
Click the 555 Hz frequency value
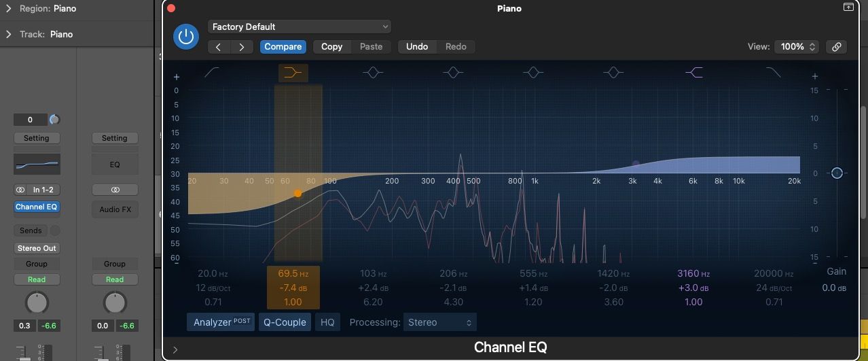point(533,274)
